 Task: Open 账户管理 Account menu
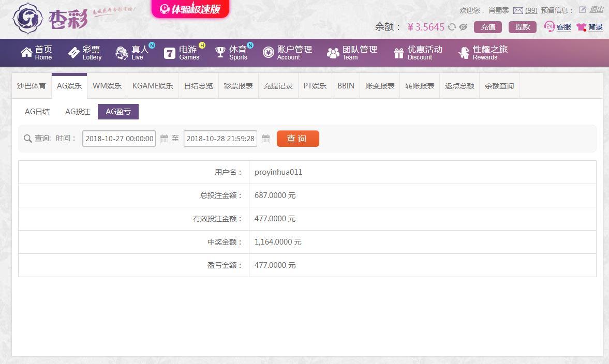pos(287,52)
